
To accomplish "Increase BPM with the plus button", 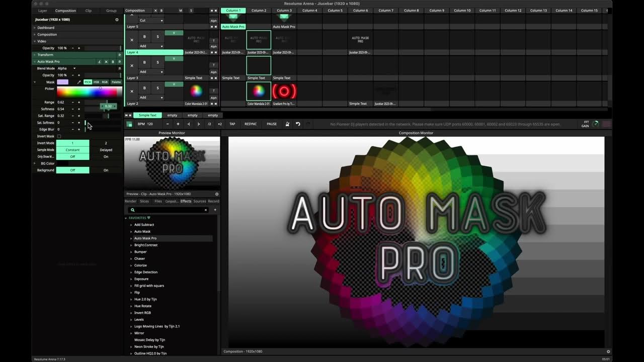I will tap(178, 124).
